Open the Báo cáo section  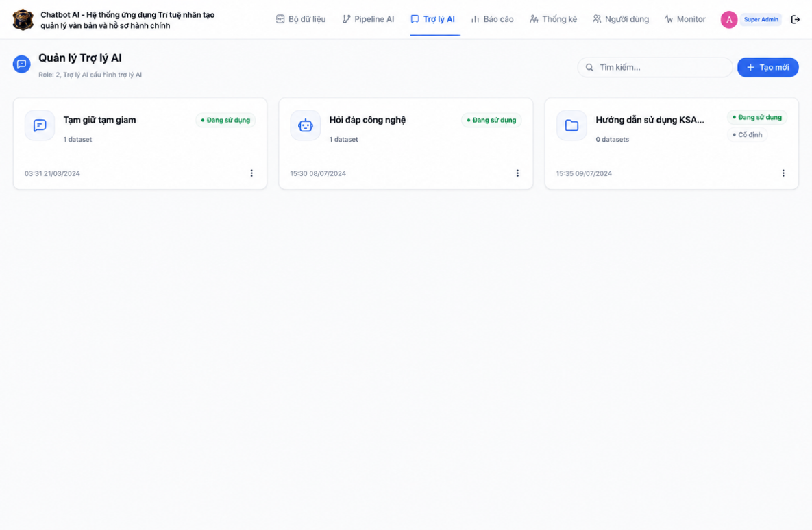tap(492, 19)
